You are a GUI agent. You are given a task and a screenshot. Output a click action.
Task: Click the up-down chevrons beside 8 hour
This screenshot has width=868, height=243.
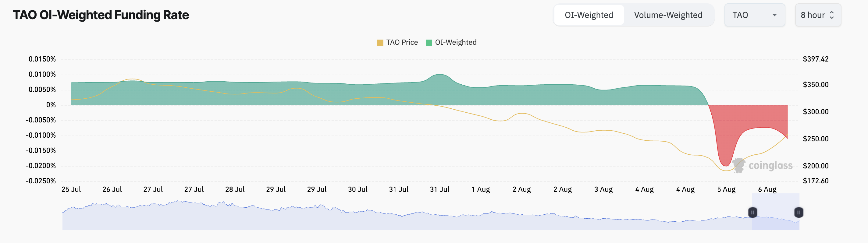pos(832,15)
